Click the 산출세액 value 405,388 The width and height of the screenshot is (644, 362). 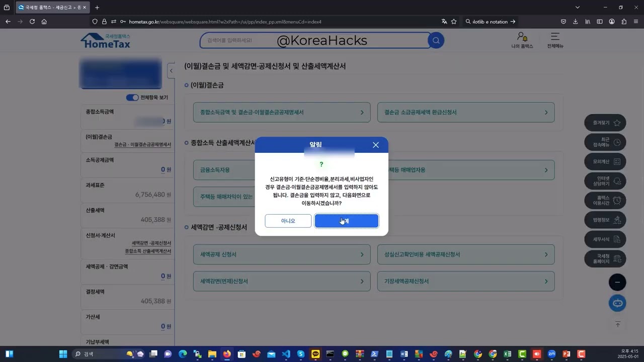[x=153, y=220]
